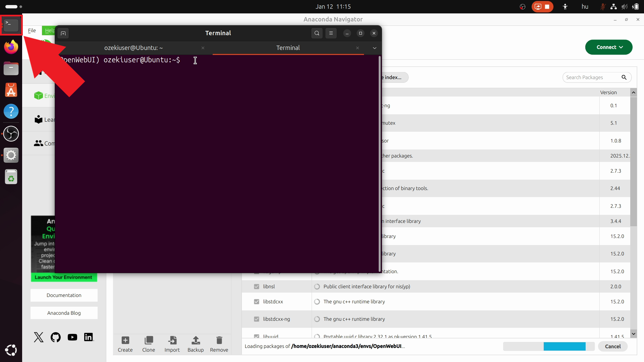Image resolution: width=644 pixels, height=362 pixels.
Task: Cancel the package loading
Action: [x=612, y=346]
